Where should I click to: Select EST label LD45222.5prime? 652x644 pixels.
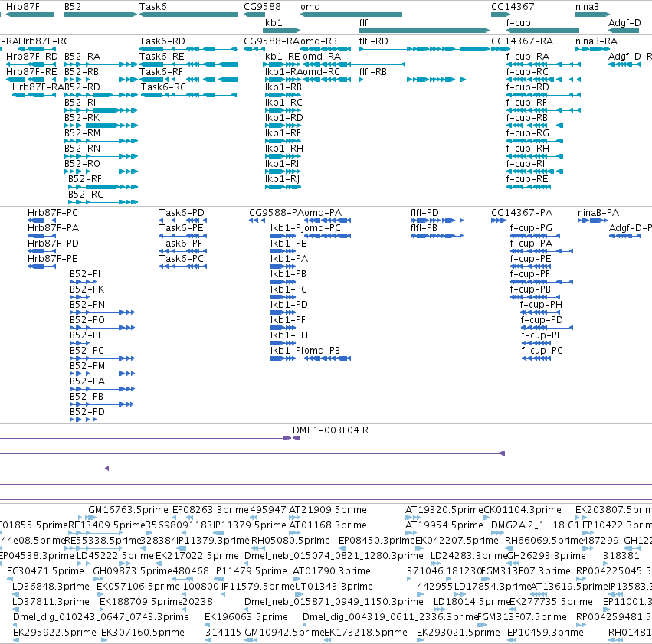(x=115, y=556)
